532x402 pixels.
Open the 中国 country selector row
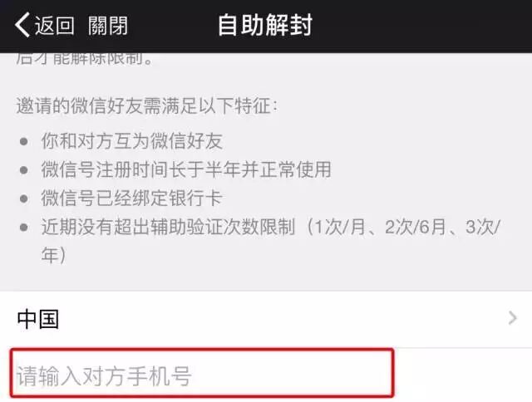[x=266, y=319]
